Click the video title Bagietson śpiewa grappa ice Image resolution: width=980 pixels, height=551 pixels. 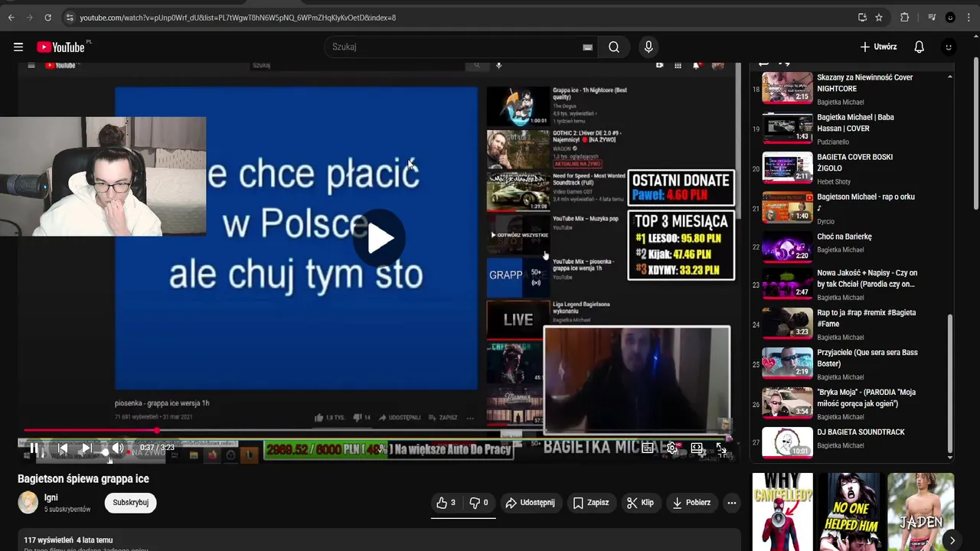pos(83,479)
